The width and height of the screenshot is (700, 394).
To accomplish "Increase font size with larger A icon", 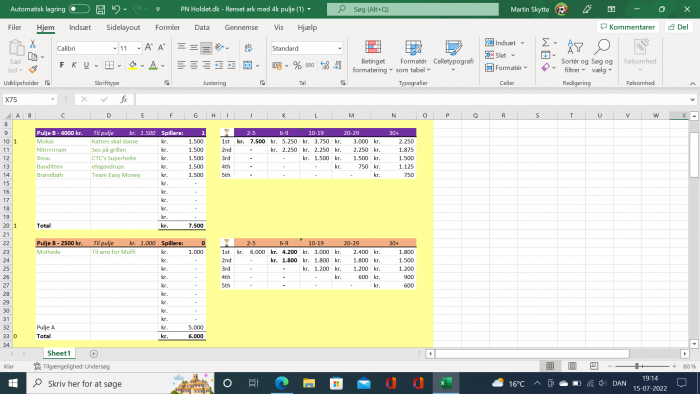I will [149, 48].
